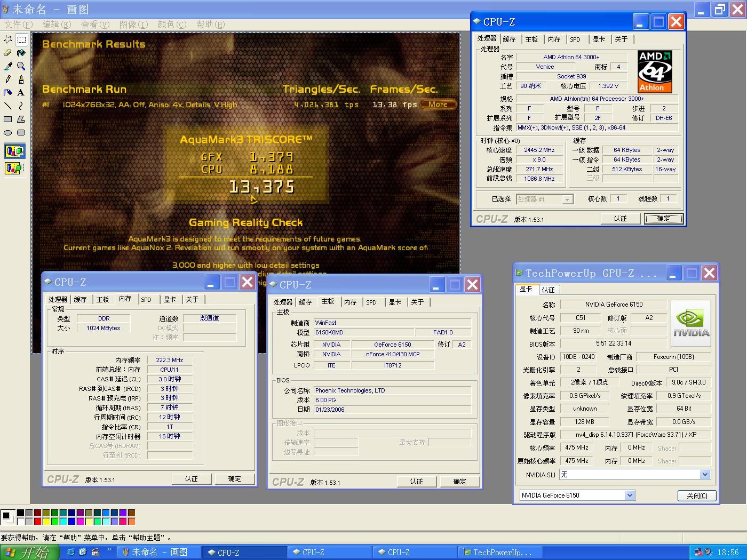This screenshot has height=560, width=747.
Task: Click 认证 in the top-right CPU-Z window
Action: tap(620, 219)
